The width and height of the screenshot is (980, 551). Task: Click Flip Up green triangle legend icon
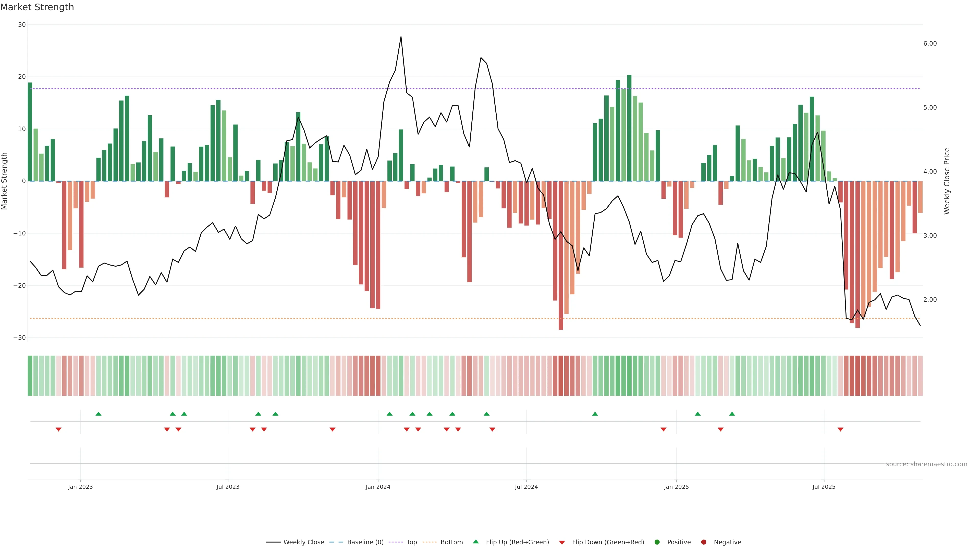click(475, 542)
